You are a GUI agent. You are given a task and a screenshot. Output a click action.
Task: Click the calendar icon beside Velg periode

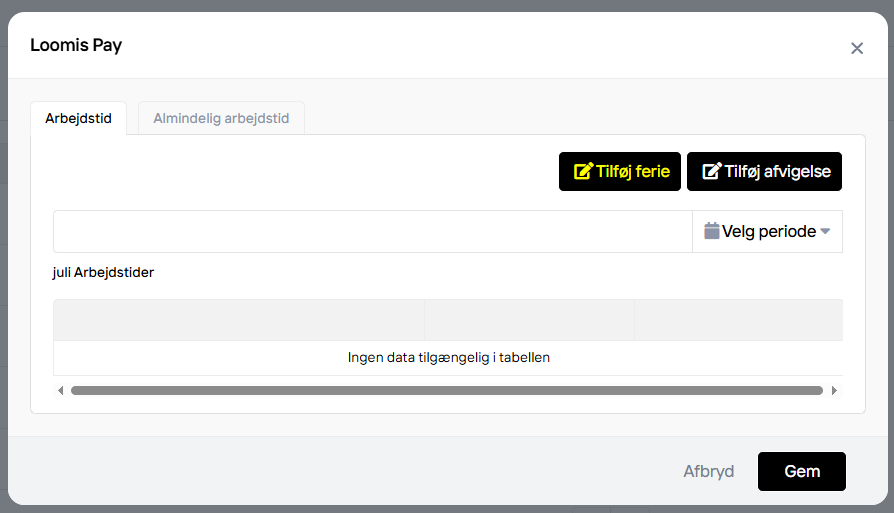[x=711, y=231]
